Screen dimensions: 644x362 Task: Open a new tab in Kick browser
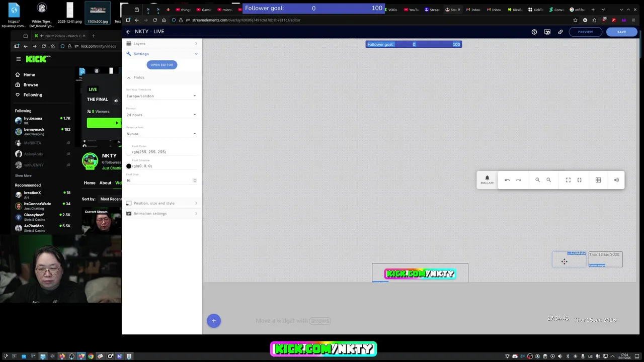(93, 36)
